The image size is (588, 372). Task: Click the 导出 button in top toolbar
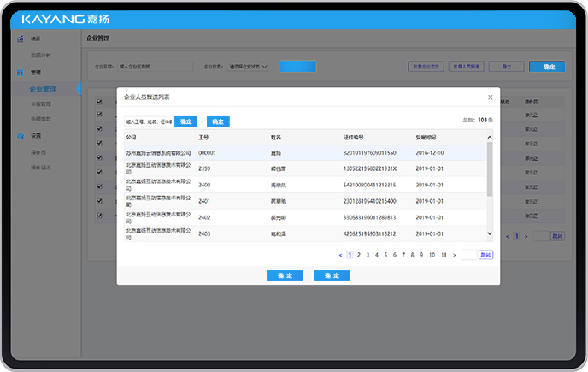click(x=506, y=66)
